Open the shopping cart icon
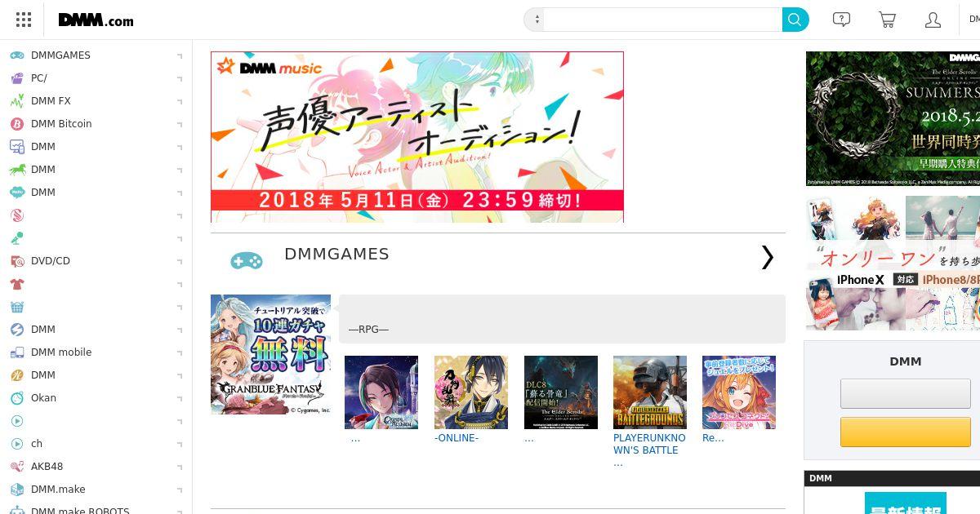This screenshot has width=980, height=514. (887, 20)
